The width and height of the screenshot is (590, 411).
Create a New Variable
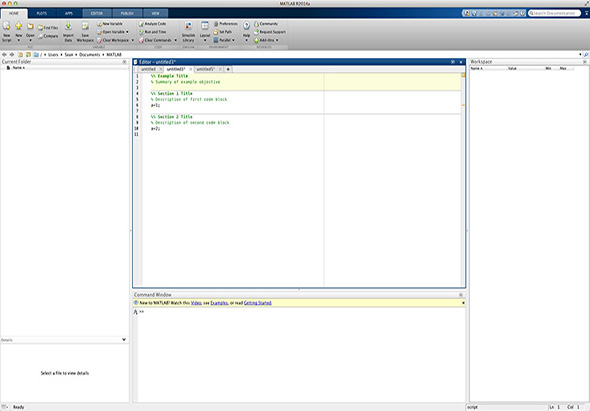coord(109,24)
